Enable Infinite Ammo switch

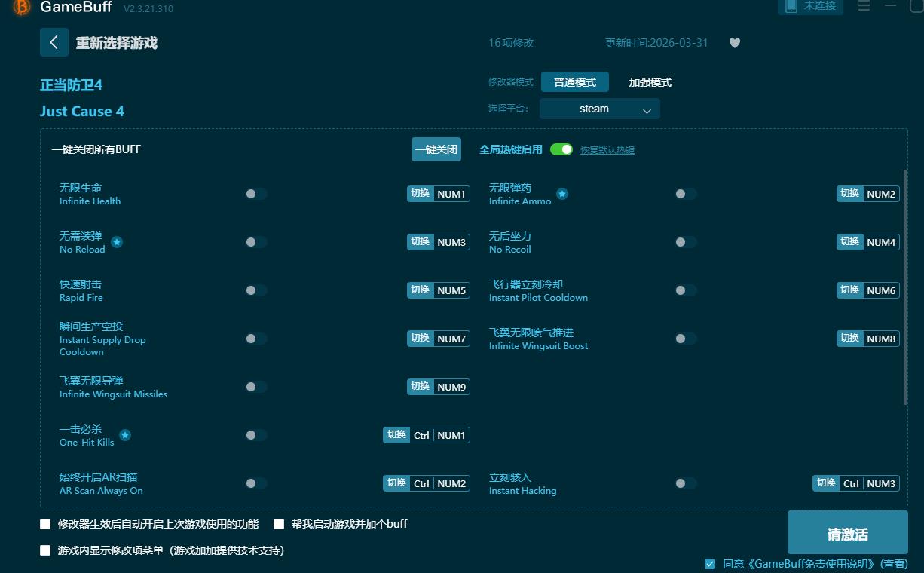click(686, 194)
